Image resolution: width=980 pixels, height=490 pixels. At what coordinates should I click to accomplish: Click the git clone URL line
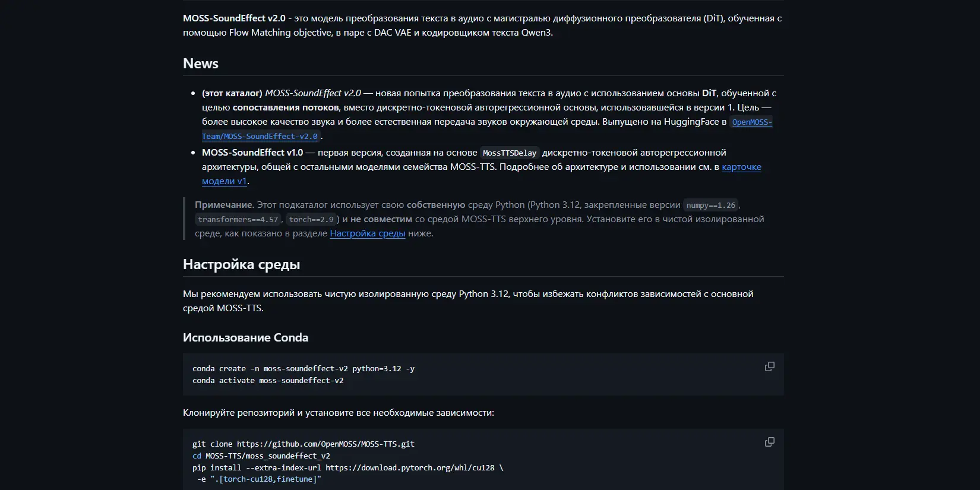(304, 444)
